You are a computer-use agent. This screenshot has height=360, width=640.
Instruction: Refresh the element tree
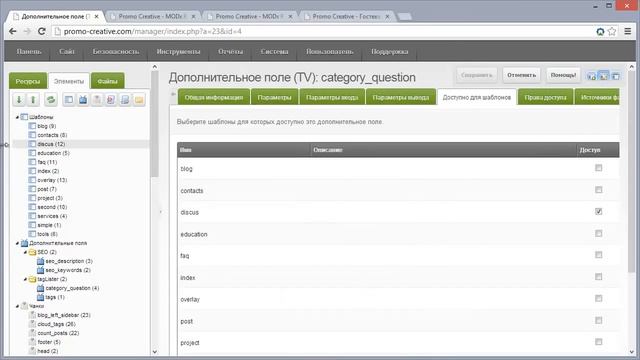click(51, 100)
